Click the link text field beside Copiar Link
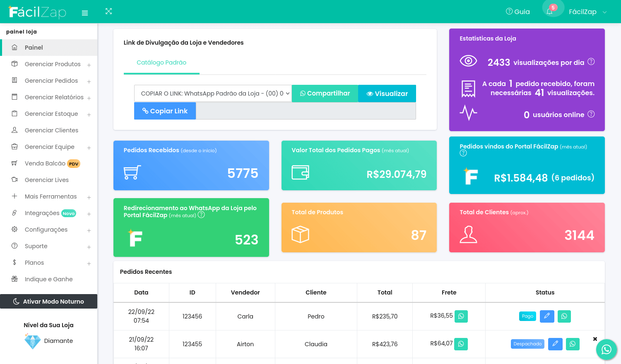Image resolution: width=621 pixels, height=364 pixels. pos(306,111)
